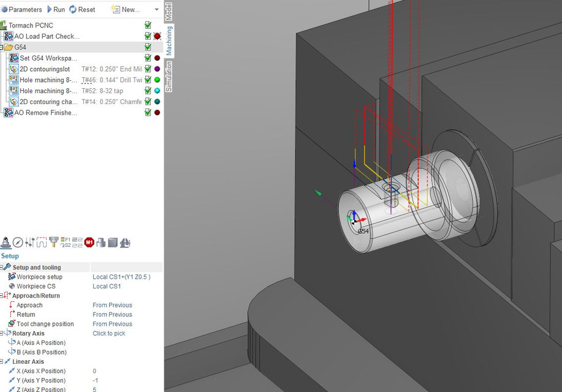Viewport: 562px width, 392px height.
Task: Click the machine icon at far left of setup toolbar
Action: pyautogui.click(x=6, y=242)
